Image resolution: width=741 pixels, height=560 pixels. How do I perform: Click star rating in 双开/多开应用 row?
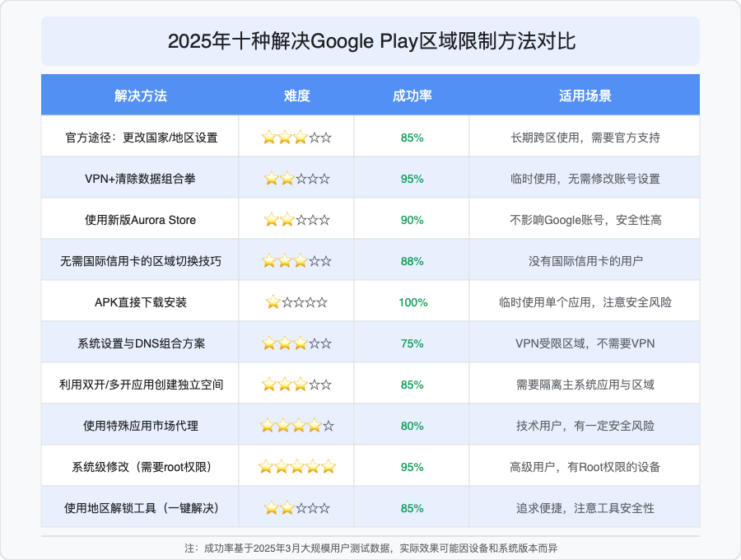pyautogui.click(x=296, y=385)
